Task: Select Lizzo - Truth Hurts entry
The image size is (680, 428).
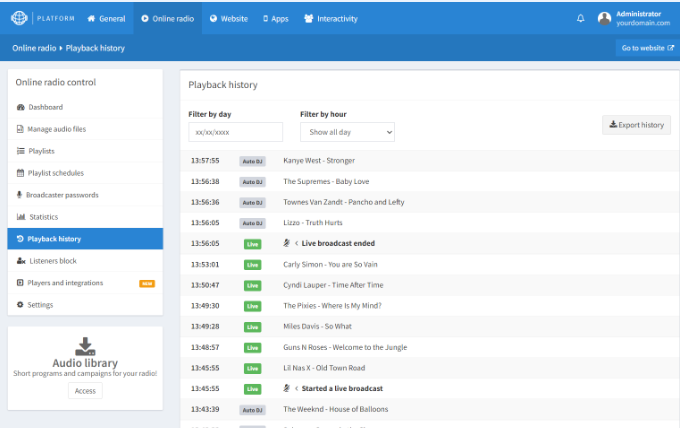Action: pos(313,222)
